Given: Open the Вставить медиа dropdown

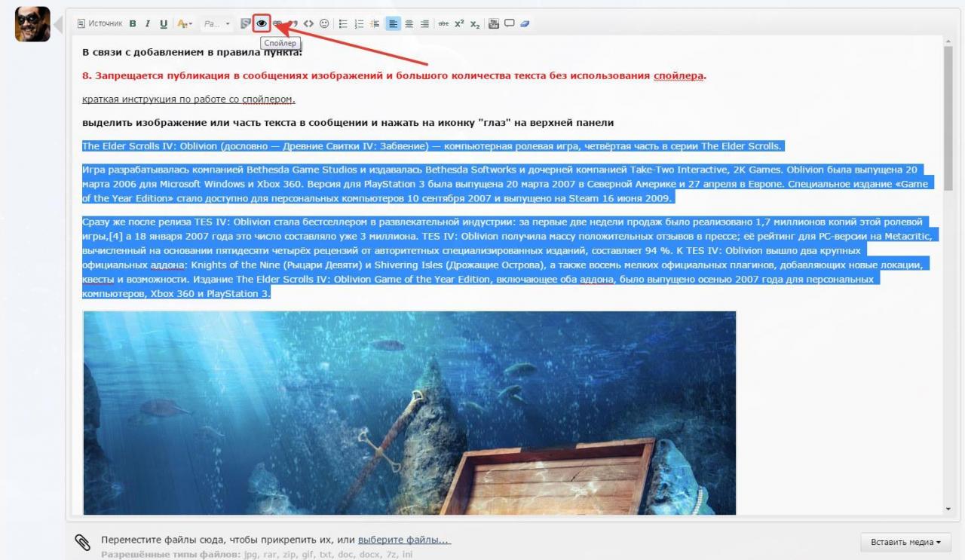Looking at the screenshot, I should point(905,542).
